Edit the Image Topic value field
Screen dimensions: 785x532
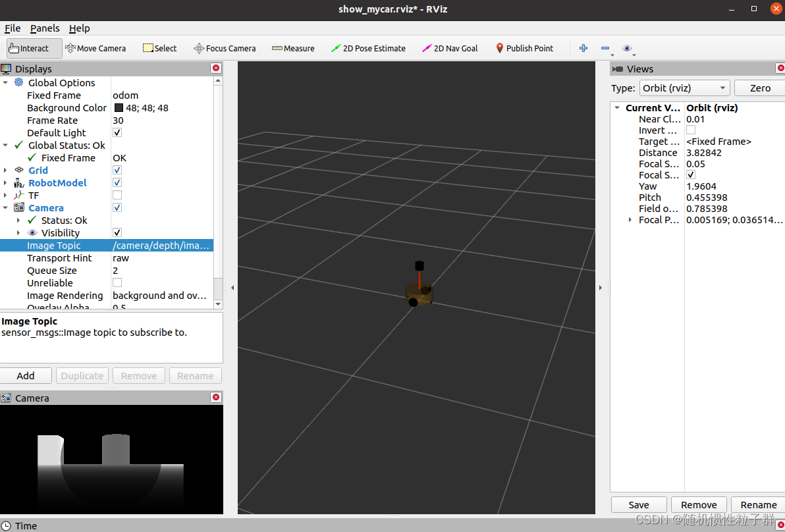(x=162, y=245)
